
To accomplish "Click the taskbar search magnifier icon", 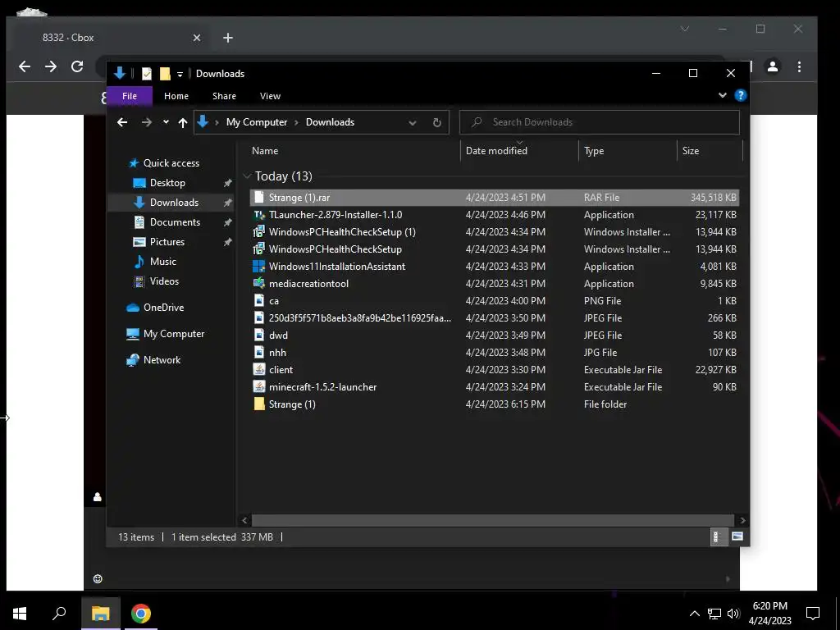I will 59,613.
